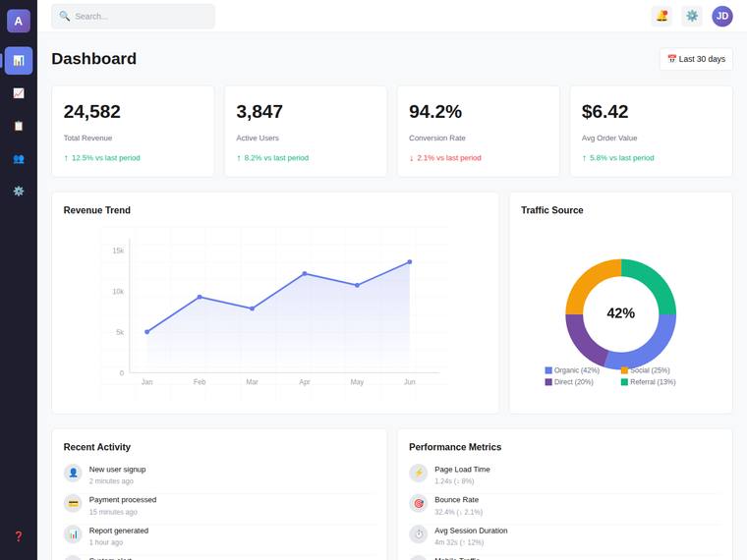Select the Avg Order Value card
This screenshot has height=560, width=747.
[x=652, y=132]
